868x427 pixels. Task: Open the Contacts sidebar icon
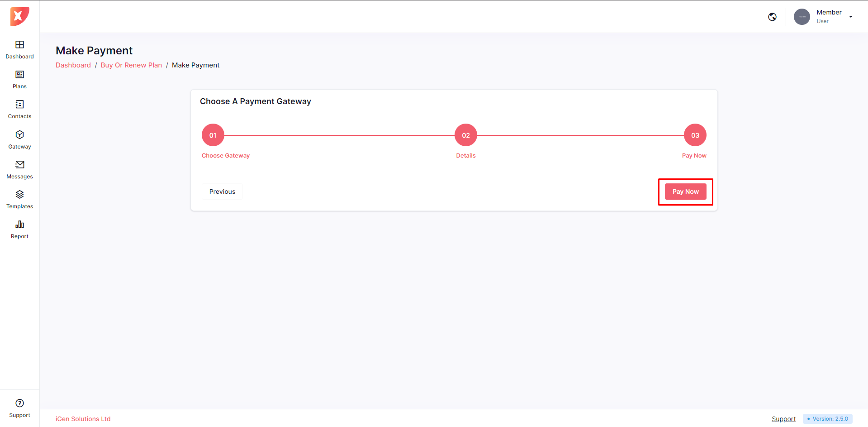(x=19, y=105)
